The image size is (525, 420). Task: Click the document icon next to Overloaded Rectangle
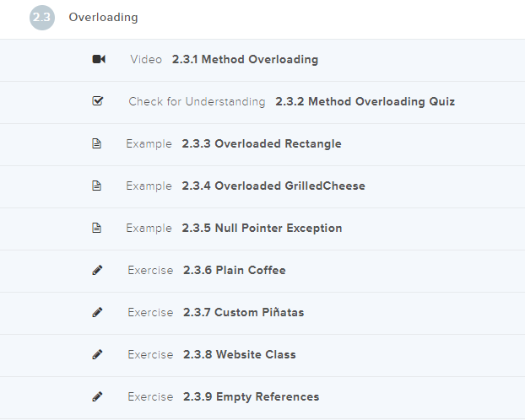point(97,143)
